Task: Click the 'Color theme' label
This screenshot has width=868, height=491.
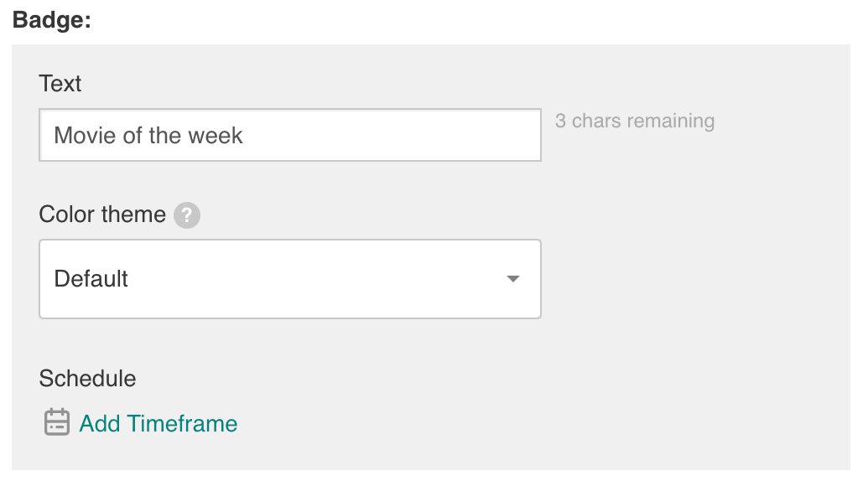Action: point(102,214)
